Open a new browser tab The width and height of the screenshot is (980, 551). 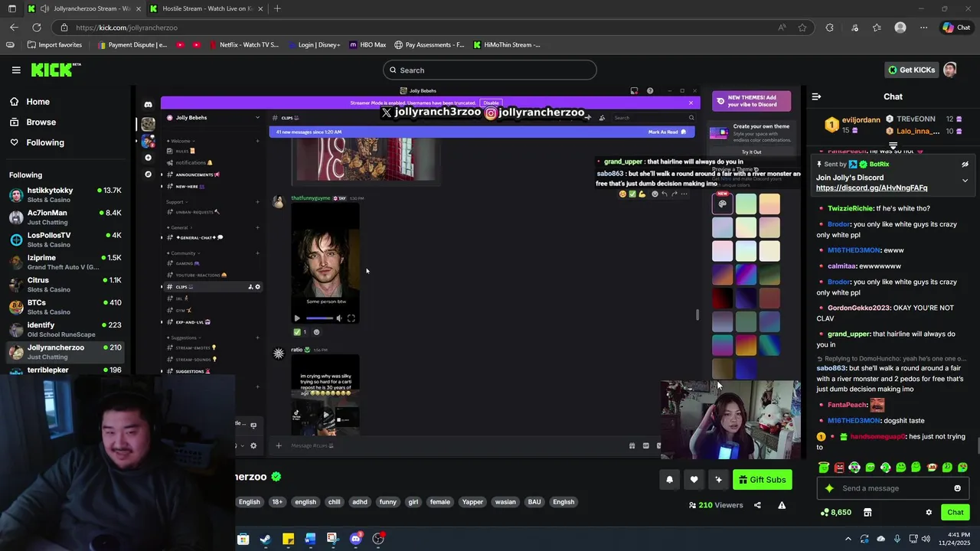277,8
